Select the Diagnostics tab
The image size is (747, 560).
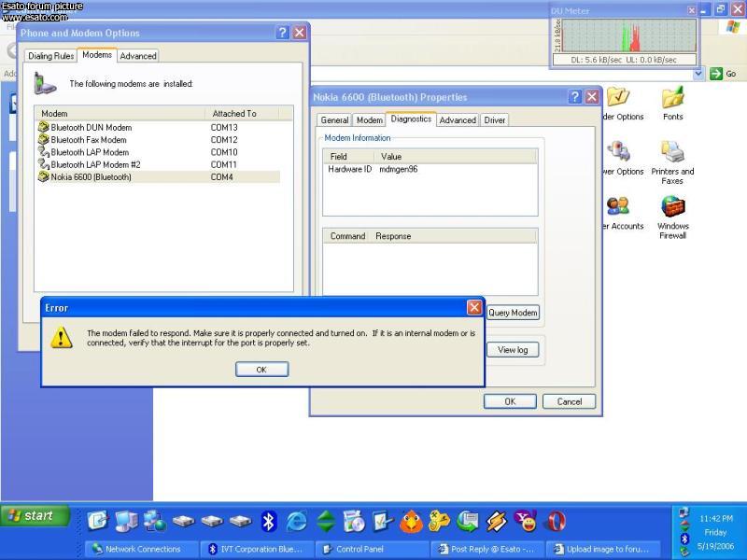tap(411, 119)
